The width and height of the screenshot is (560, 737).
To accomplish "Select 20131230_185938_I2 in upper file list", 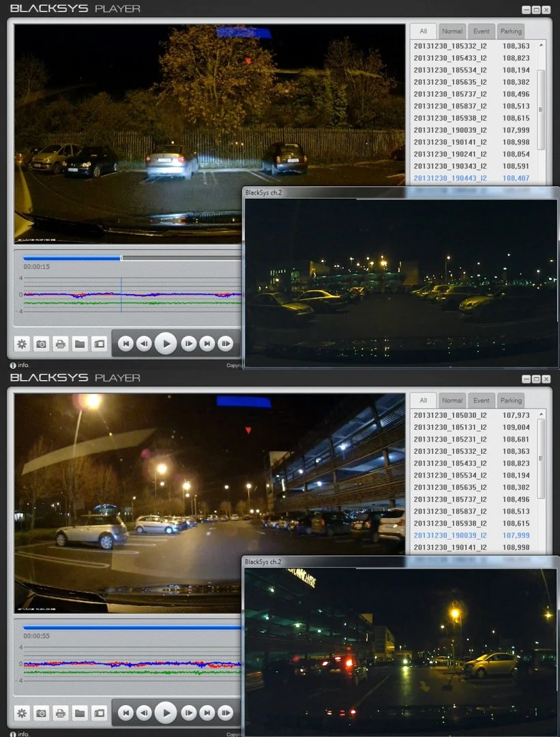I will (x=472, y=118).
